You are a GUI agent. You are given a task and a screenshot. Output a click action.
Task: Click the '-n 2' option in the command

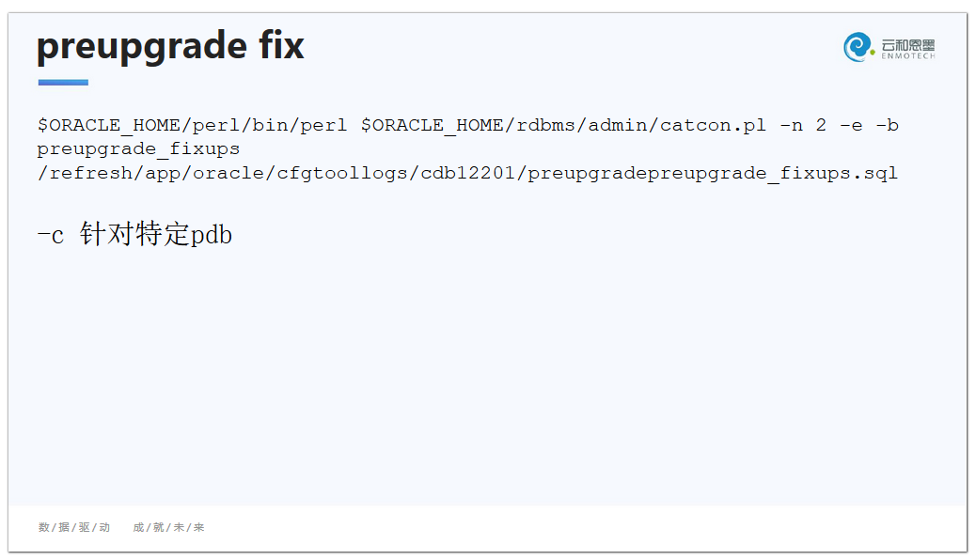tap(803, 125)
